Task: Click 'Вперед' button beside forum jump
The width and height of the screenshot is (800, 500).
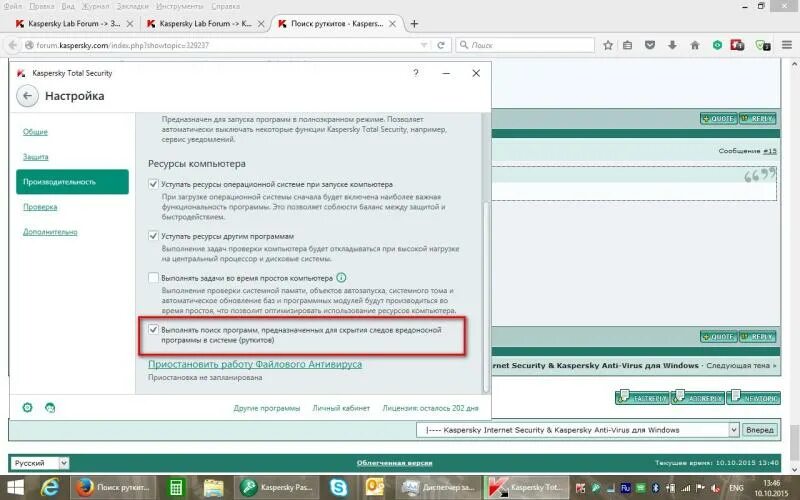Action: 760,430
